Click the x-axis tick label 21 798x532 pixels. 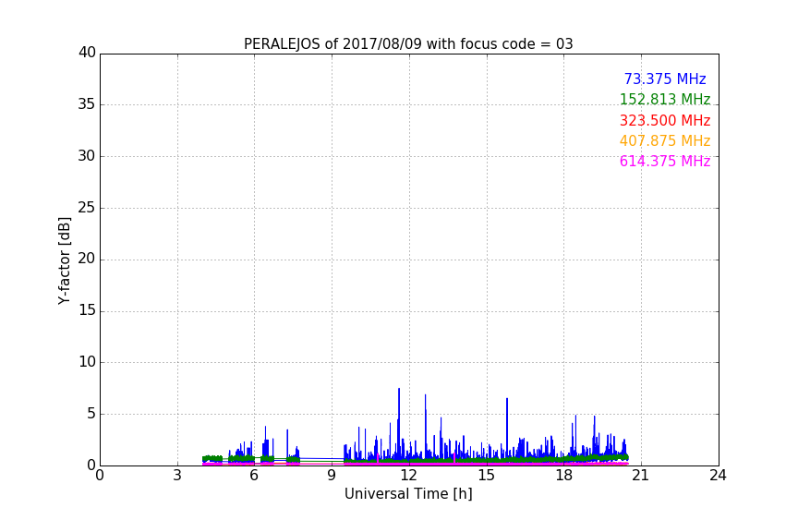(x=641, y=476)
